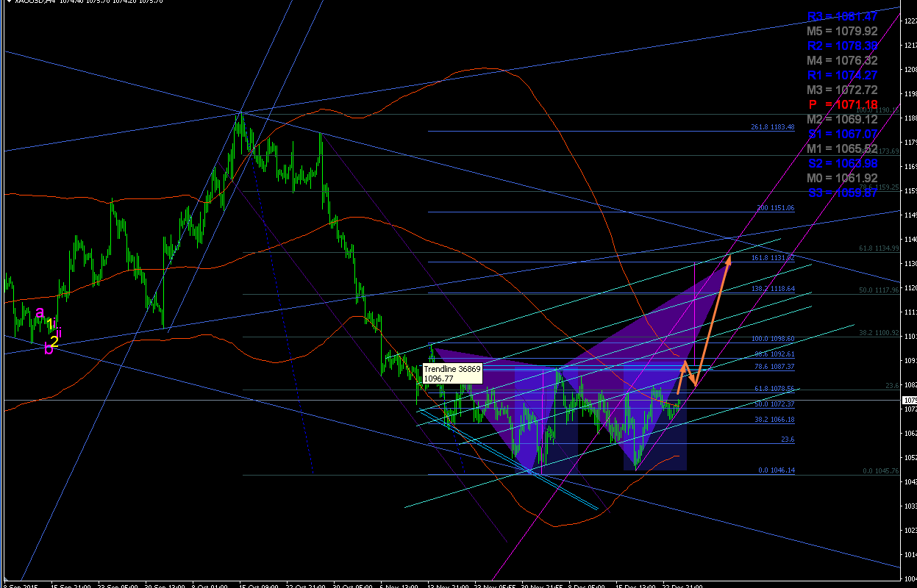Viewport: 917px width, 588px height.
Task: Click the current price marker on price axis
Action: pos(909,400)
